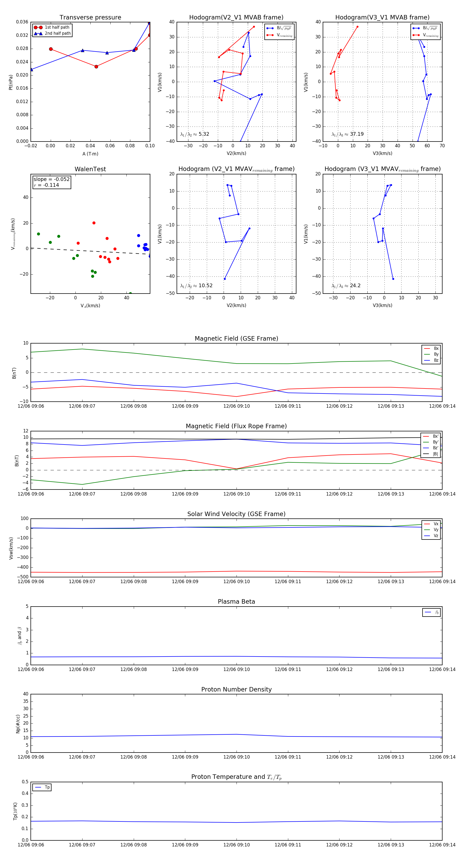Select the 'Vz' legend entry
473x868 pixels.
click(x=431, y=536)
